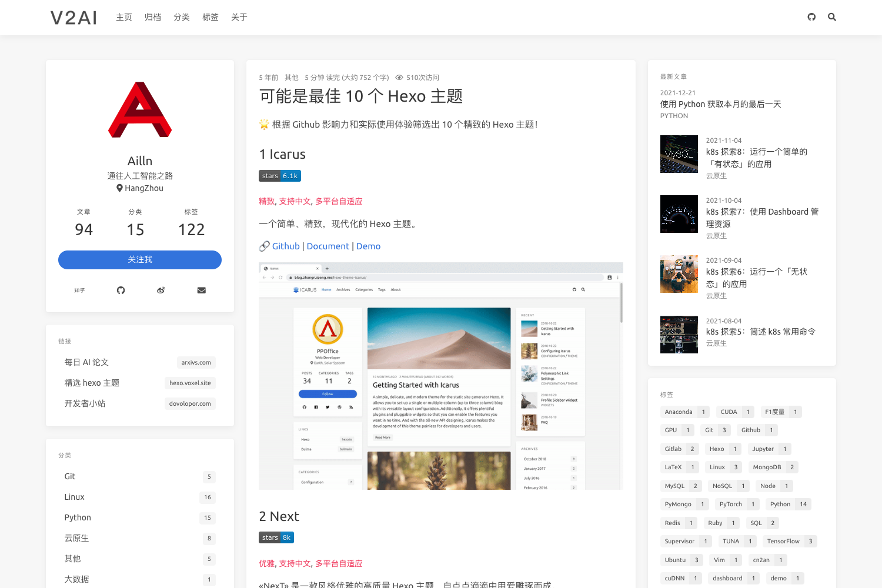Select the Gitlab tag
This screenshot has width=882, height=588.
[x=680, y=449]
